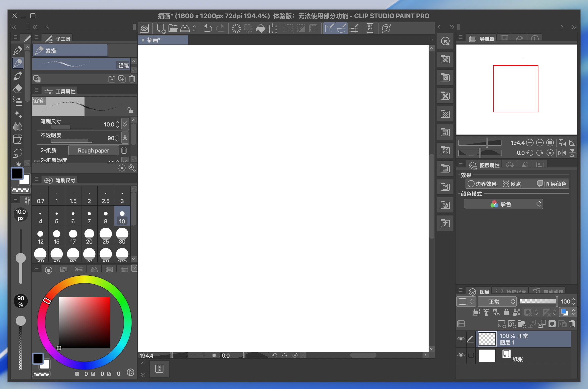
Task: Expand the pencil sub-tool list chevron
Action: 133,70
